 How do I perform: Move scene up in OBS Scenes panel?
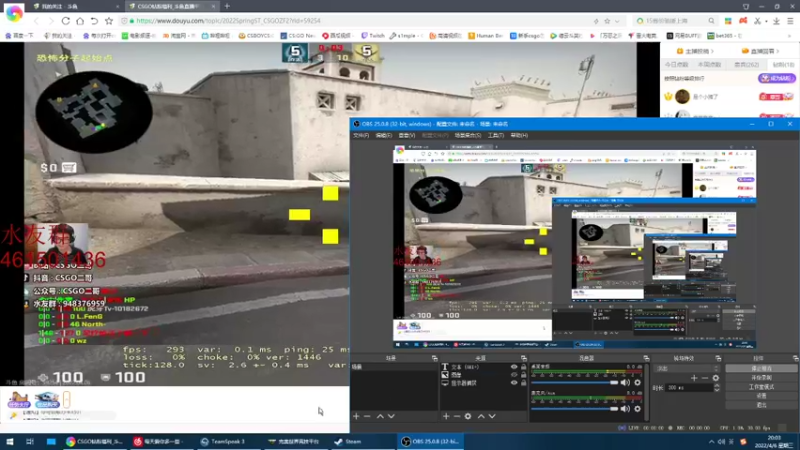380,416
